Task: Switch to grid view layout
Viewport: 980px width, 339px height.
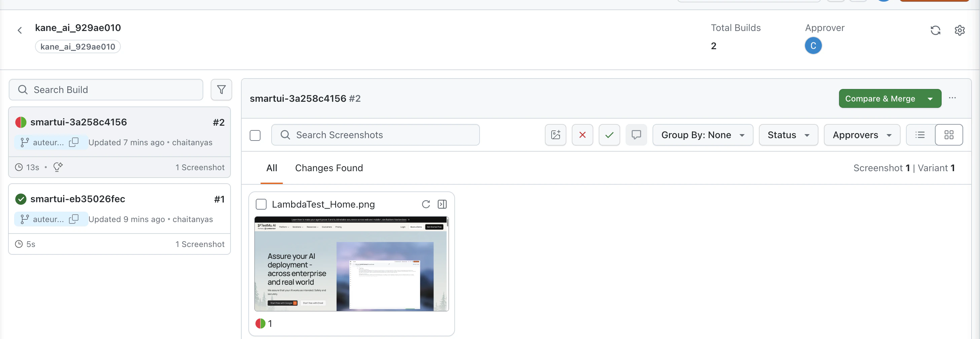Action: 949,135
